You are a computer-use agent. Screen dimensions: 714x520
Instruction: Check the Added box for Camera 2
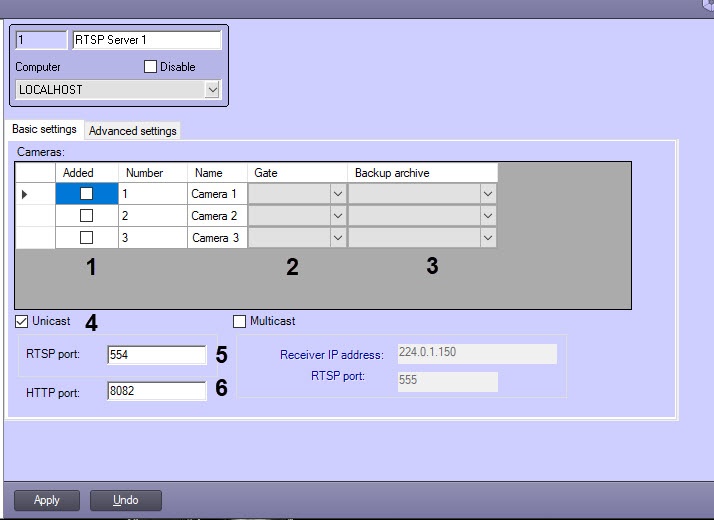coord(86,216)
